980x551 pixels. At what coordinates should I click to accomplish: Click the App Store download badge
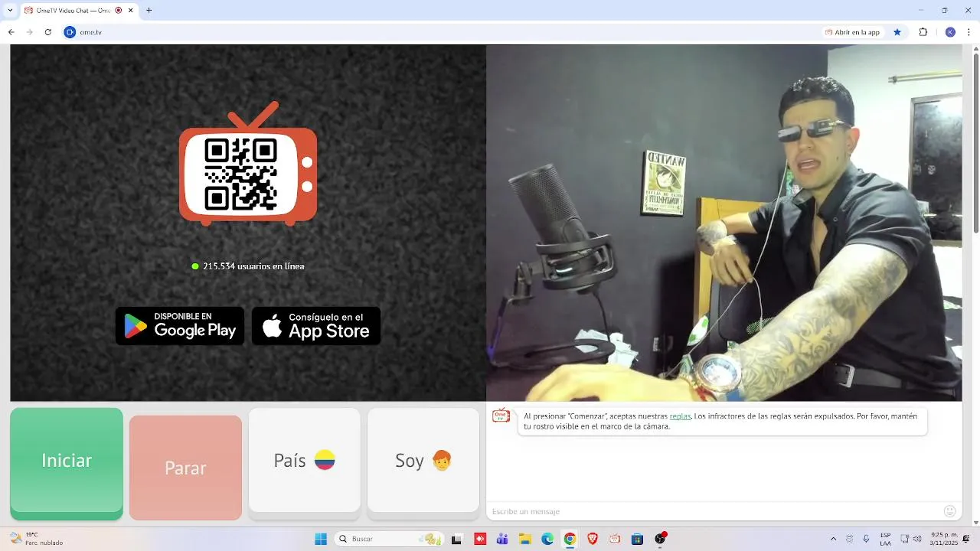click(x=316, y=326)
